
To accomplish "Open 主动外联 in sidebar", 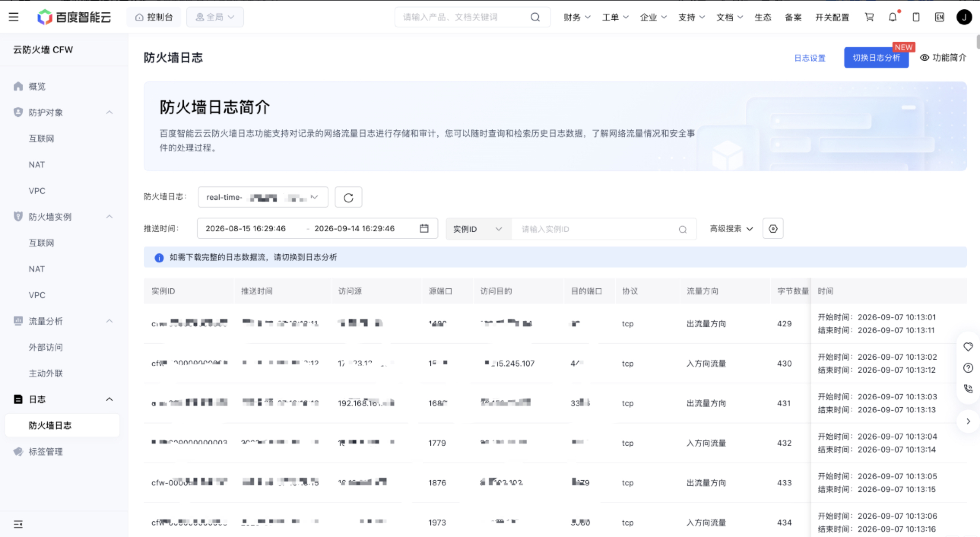I will click(x=46, y=373).
